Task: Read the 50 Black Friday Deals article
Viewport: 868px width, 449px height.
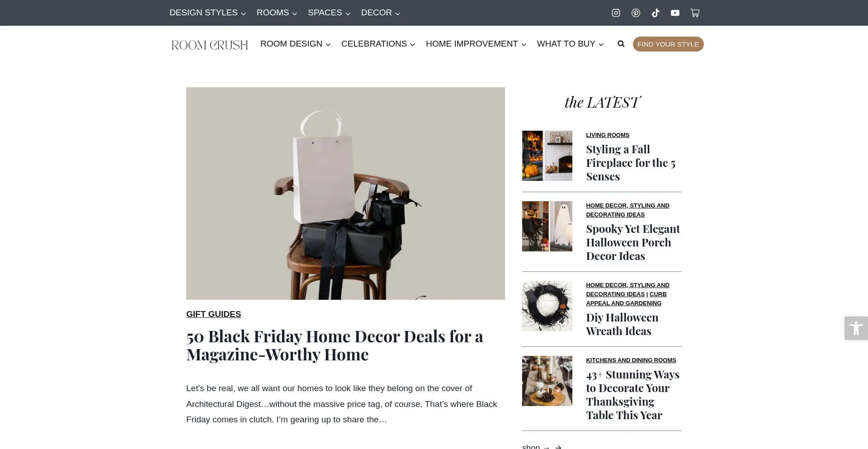Action: click(x=335, y=345)
